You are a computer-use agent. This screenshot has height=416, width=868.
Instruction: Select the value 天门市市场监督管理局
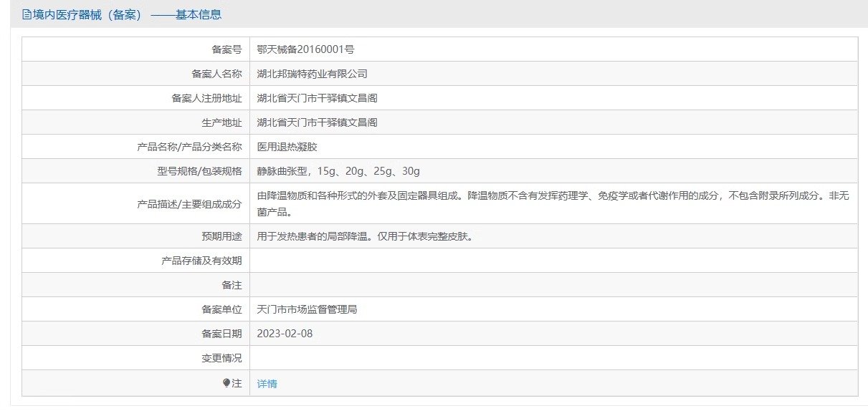pos(307,309)
